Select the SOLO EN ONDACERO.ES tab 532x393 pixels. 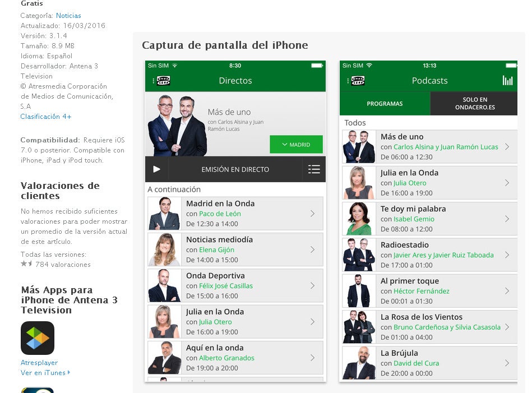click(x=474, y=104)
